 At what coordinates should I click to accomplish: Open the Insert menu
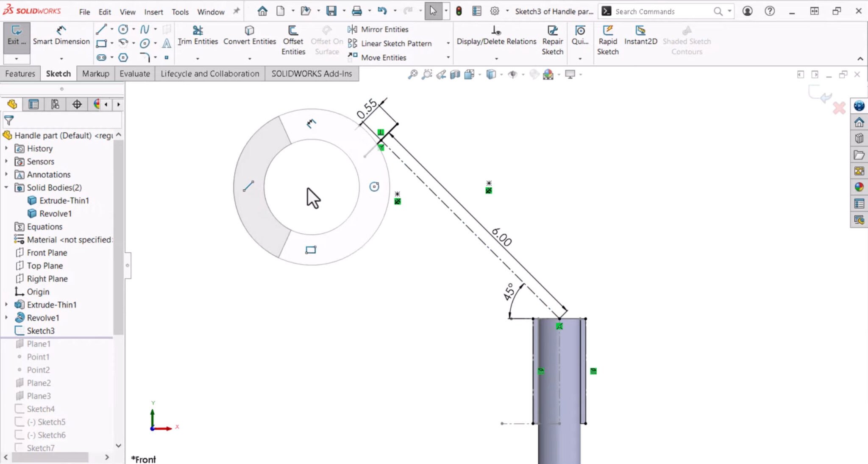click(153, 12)
